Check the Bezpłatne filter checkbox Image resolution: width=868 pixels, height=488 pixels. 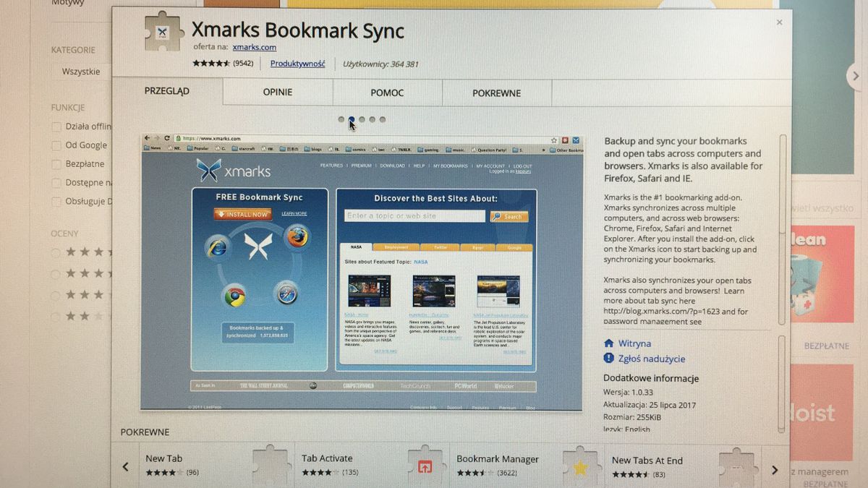point(56,164)
